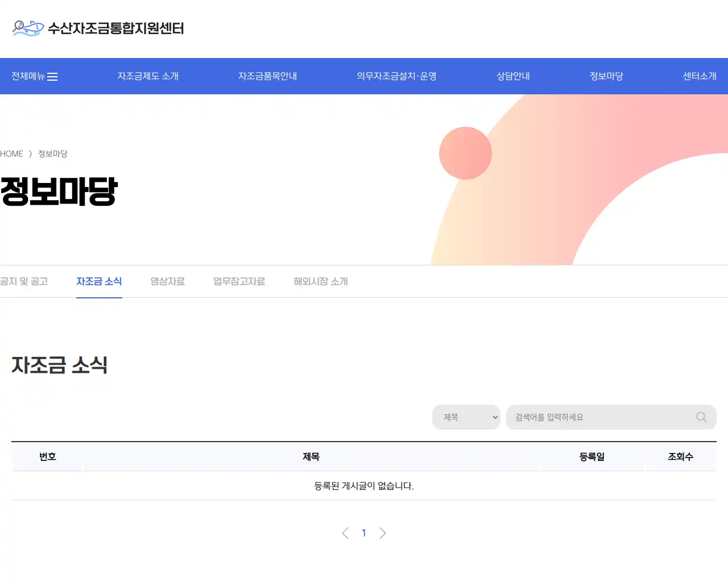Open the 자조금제도 소개 menu
Viewport: 728px width, 582px height.
pyautogui.click(x=148, y=76)
